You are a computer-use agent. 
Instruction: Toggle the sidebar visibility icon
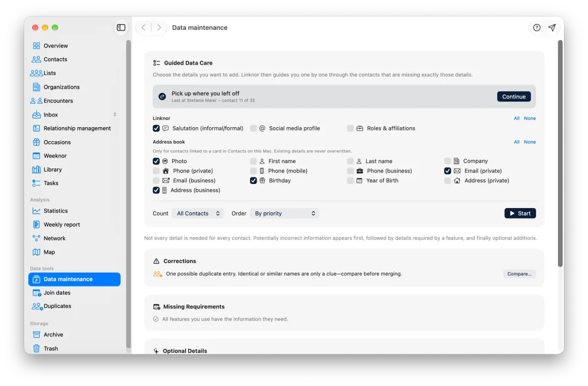pyautogui.click(x=121, y=27)
